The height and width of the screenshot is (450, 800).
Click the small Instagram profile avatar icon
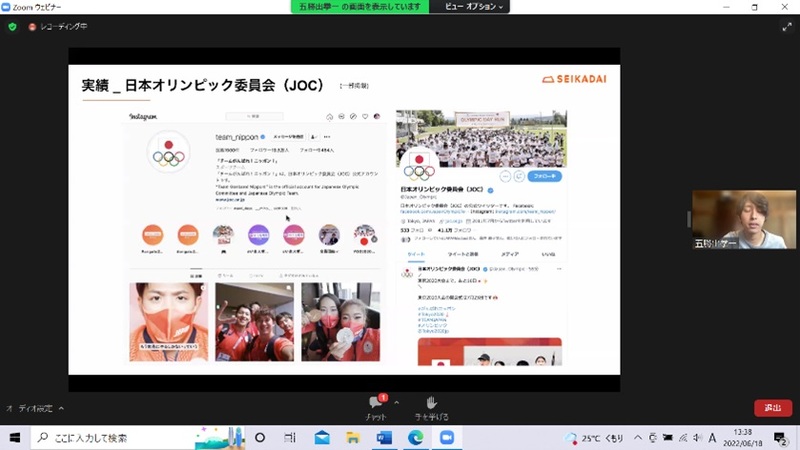click(377, 116)
